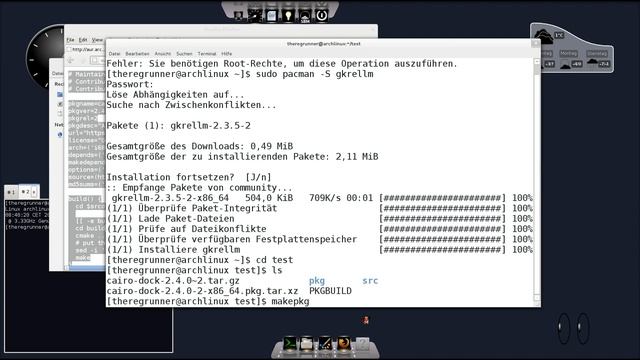The image size is (640, 360).
Task: Click the left eye of the desktop eyes widget
Action: point(564,328)
